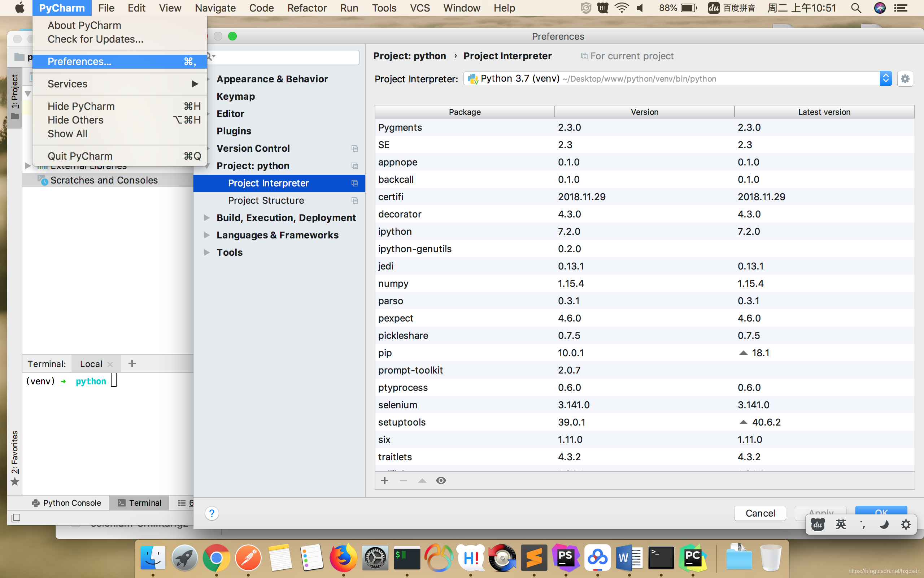Expand Build, Execution, Deployment settings
924x578 pixels.
206,217
